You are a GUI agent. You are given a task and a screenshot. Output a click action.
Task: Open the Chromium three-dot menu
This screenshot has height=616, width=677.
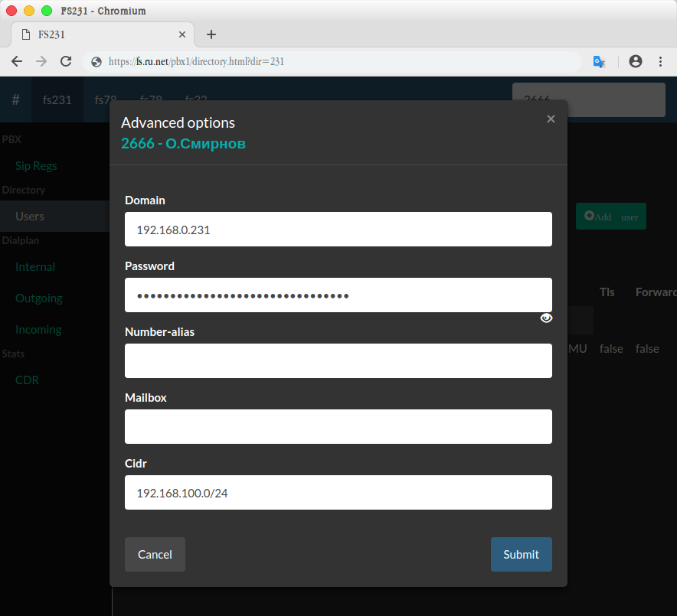point(660,61)
